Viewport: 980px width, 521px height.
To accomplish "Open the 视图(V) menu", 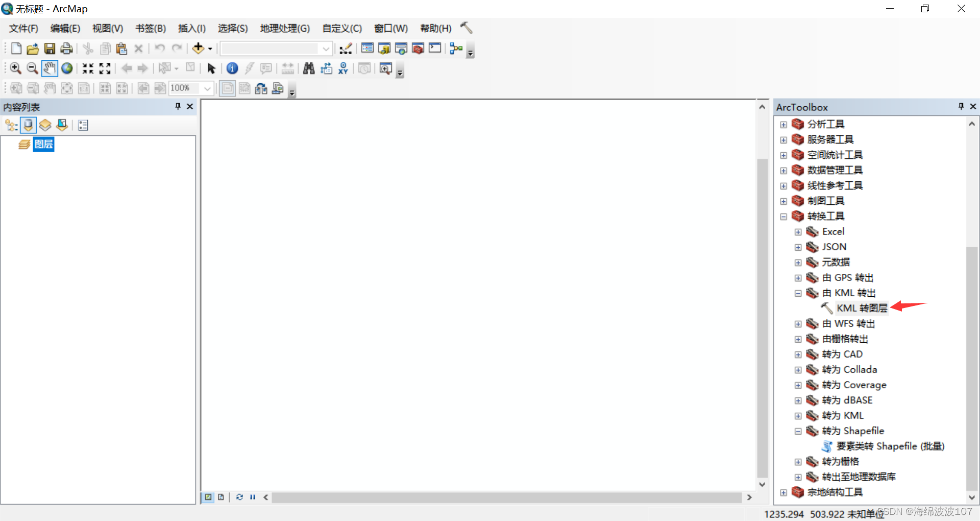I will click(108, 28).
